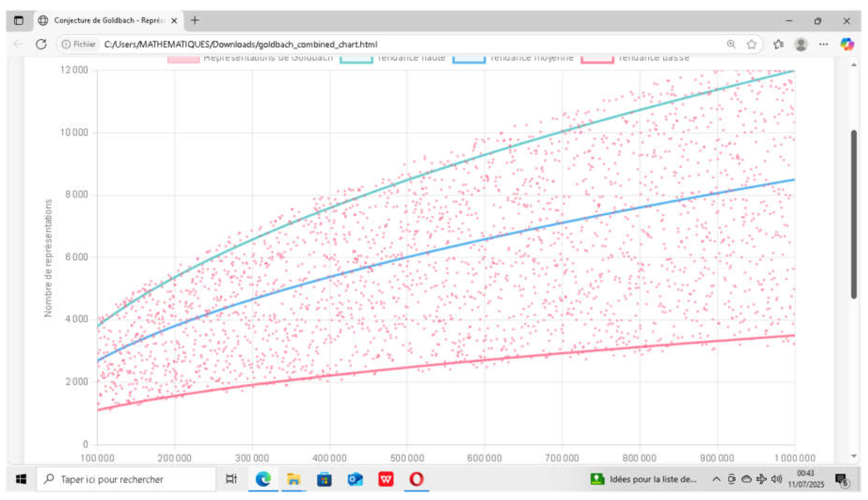Click the zoom magnifier in address bar
Screen dimensions: 868x500
731,44
